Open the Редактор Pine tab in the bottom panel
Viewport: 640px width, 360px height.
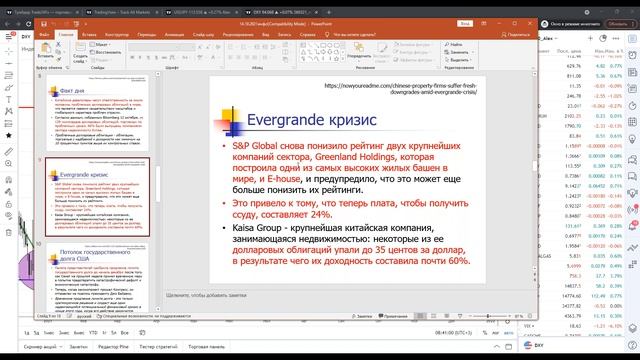[x=113, y=347]
